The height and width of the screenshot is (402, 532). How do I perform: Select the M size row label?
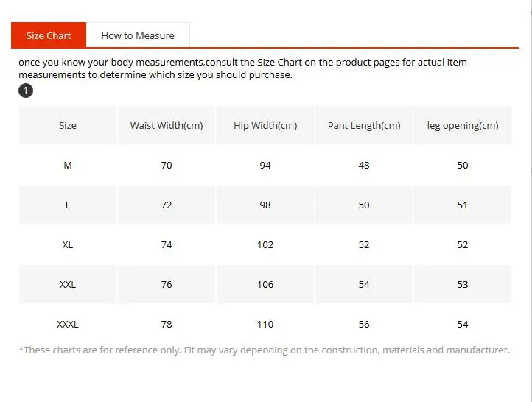tap(68, 165)
